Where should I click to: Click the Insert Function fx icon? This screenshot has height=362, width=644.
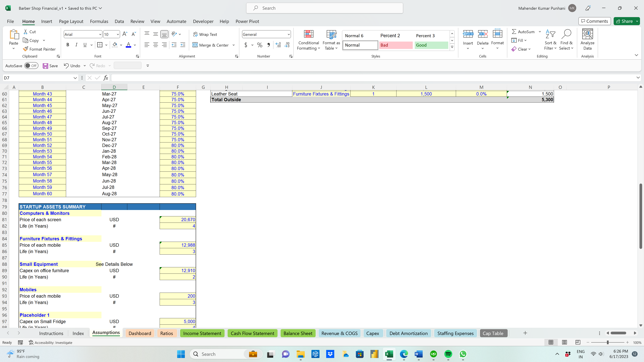(x=106, y=78)
